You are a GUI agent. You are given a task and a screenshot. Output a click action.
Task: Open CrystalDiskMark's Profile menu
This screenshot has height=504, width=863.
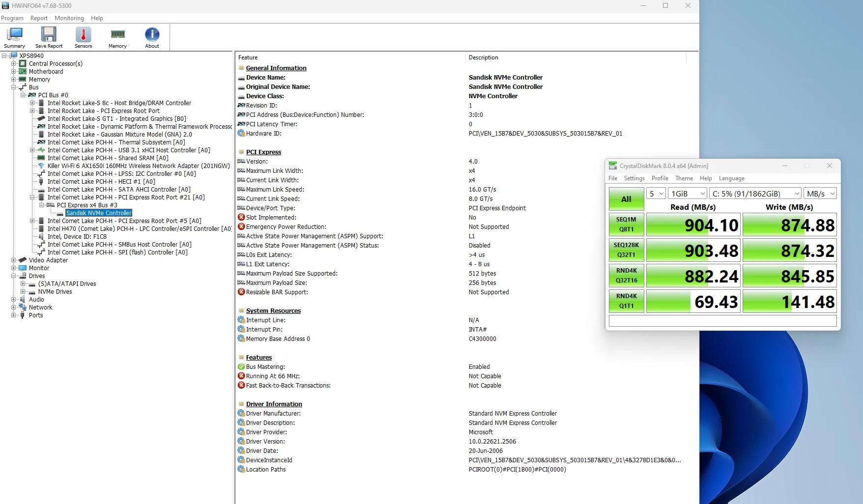pos(660,178)
